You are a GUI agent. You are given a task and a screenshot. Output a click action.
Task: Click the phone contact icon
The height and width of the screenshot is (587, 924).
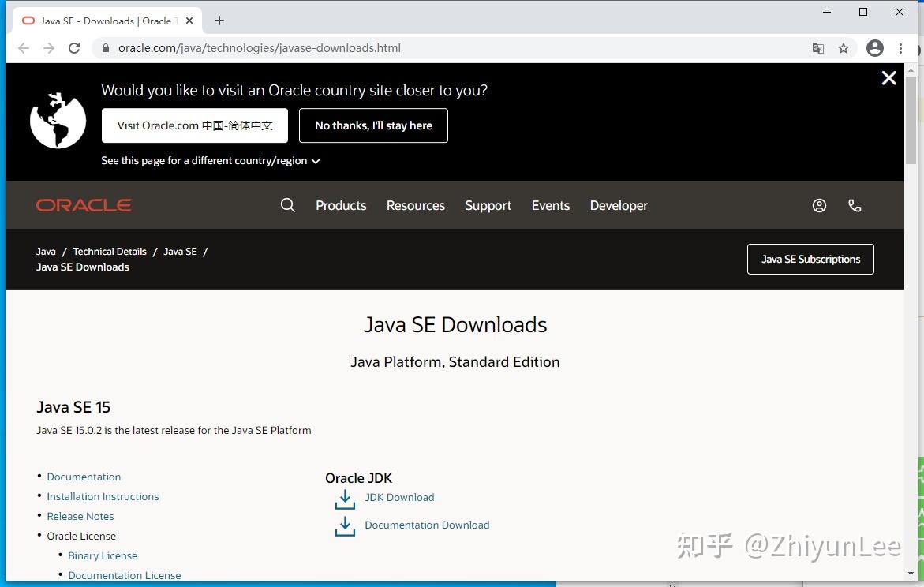(x=855, y=205)
